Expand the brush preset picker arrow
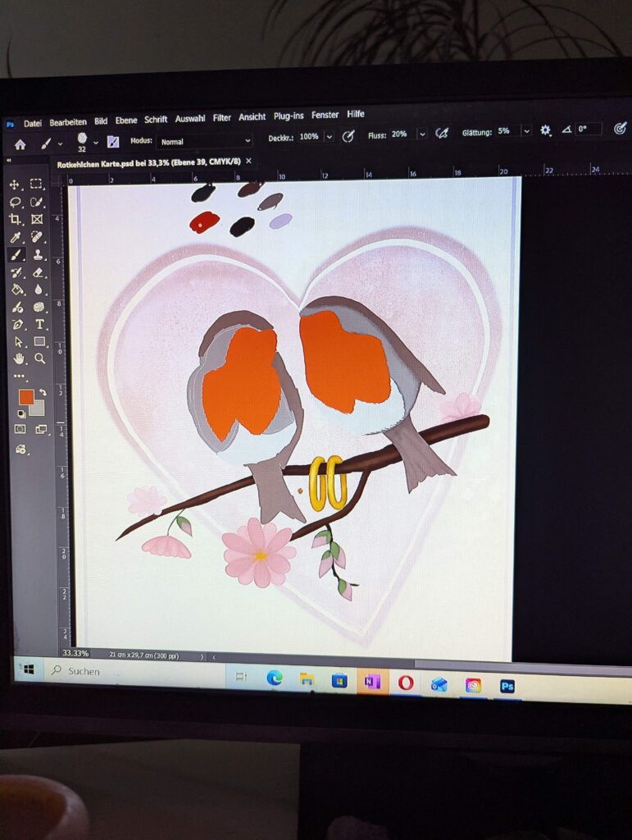 coord(95,143)
